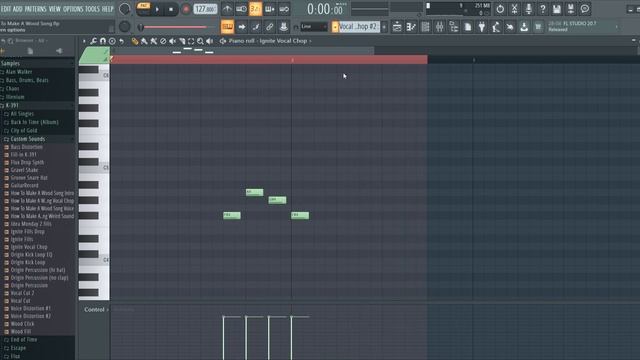The height and width of the screenshot is (360, 640).
Task: Open the shopping cart store icon
Action: tap(538, 27)
